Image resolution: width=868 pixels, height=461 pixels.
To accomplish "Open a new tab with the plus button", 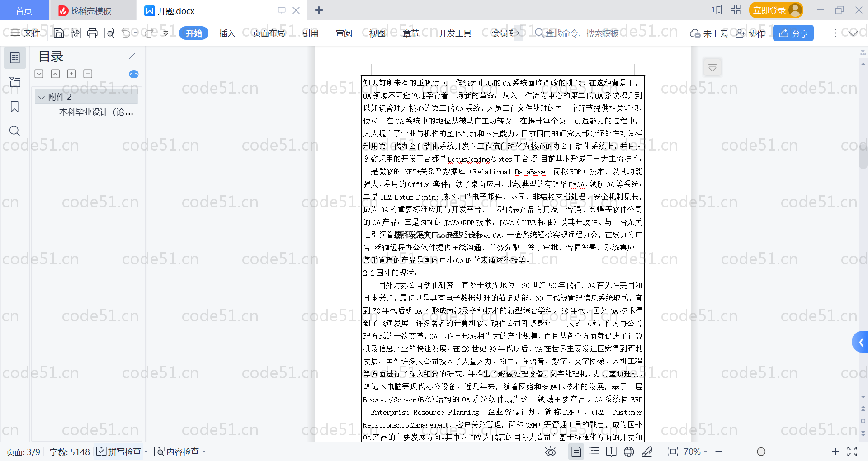I will 319,10.
